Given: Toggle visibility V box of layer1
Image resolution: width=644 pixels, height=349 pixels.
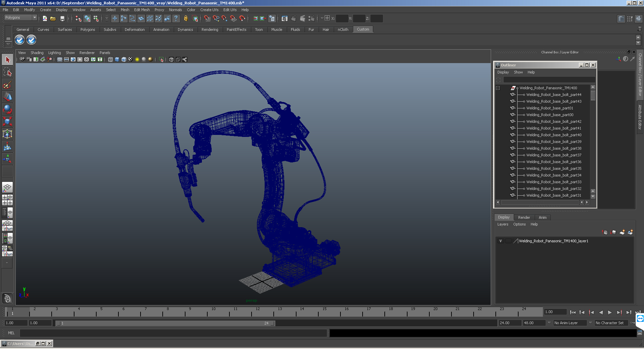Looking at the screenshot, I should pos(500,241).
